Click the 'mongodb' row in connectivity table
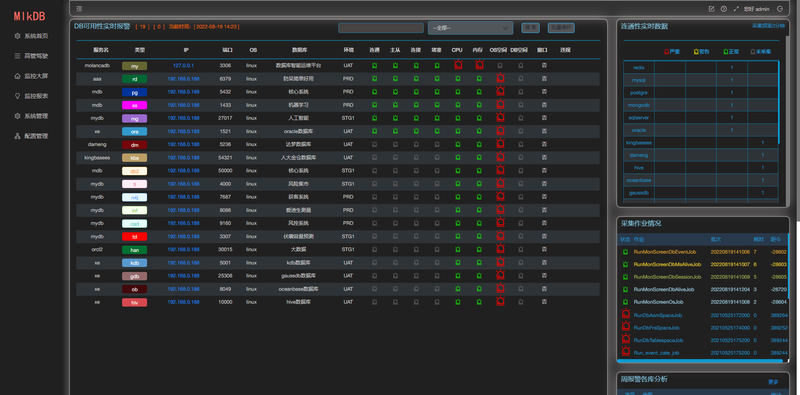This screenshot has width=800, height=395. pyautogui.click(x=701, y=105)
